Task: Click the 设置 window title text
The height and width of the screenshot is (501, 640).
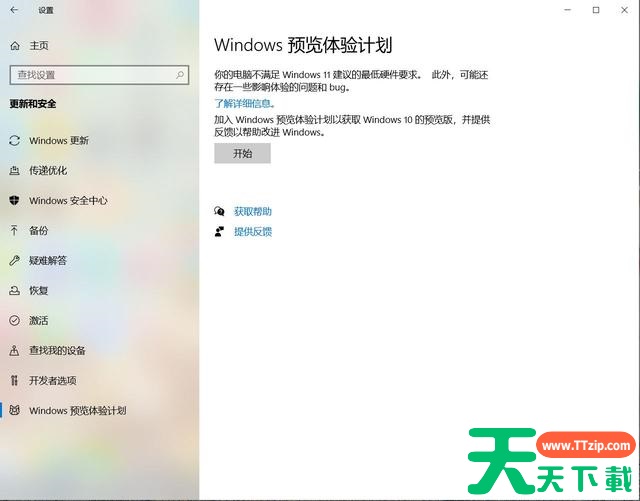Action: tap(46, 10)
